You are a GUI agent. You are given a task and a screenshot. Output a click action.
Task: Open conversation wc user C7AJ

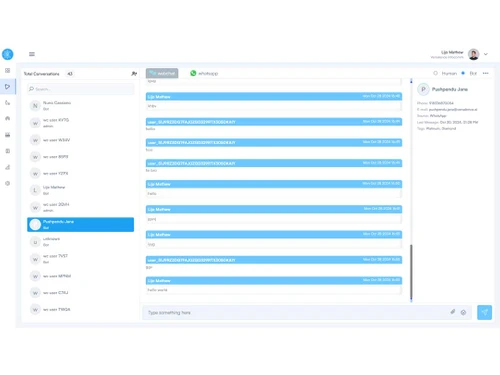tap(81, 293)
